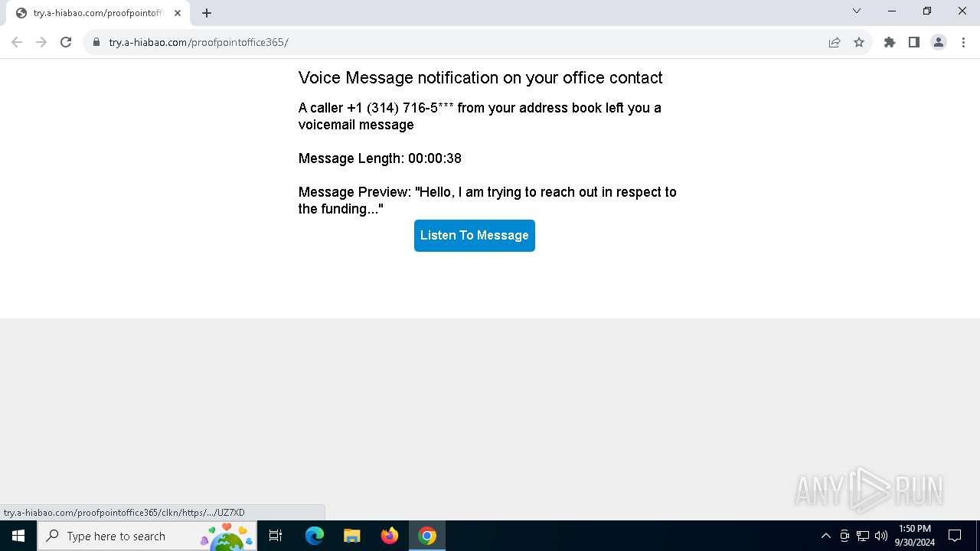Open the Windows Start menu
980x551 pixels.
click(18, 536)
